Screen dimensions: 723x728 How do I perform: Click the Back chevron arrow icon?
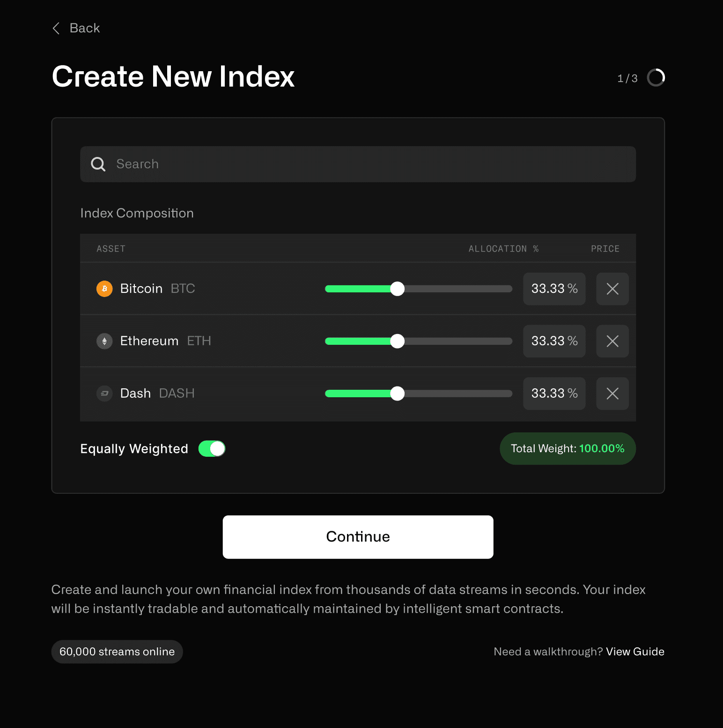[x=56, y=28]
